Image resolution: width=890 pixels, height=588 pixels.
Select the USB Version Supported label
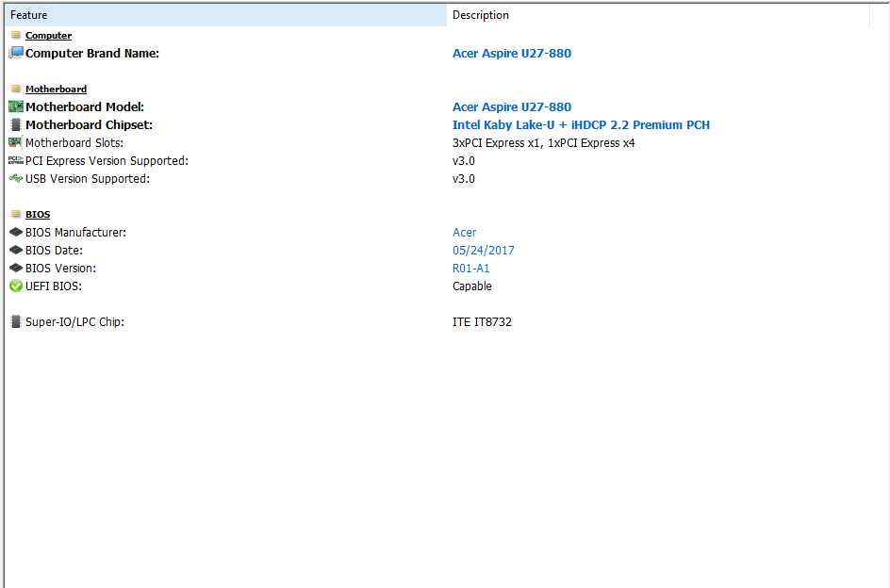click(x=88, y=179)
